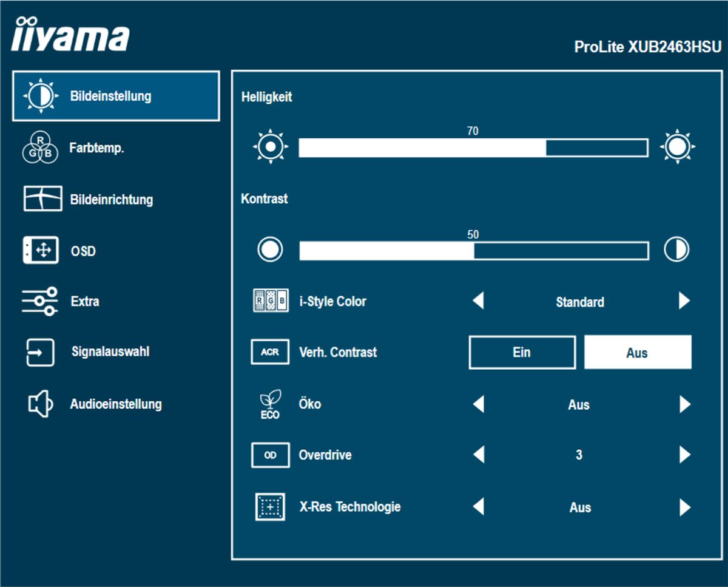The height and width of the screenshot is (587, 728).
Task: Click the i-Style Color RGB icon
Action: (x=271, y=301)
